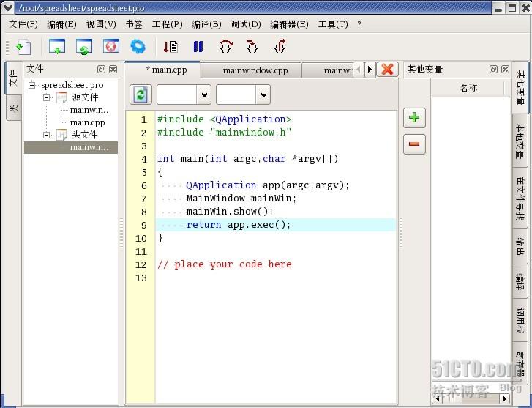Click the new file icon in toolbar
This screenshot has width=532, height=408.
tap(23, 47)
